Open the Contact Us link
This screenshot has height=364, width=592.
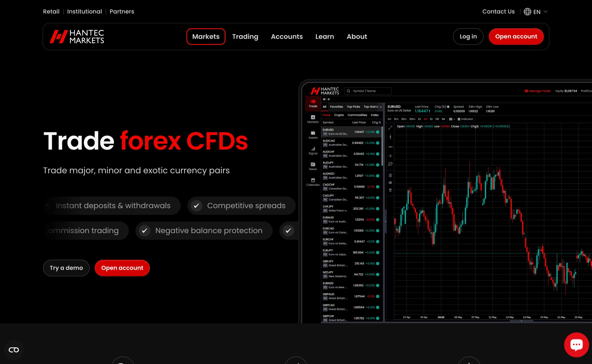pos(498,12)
